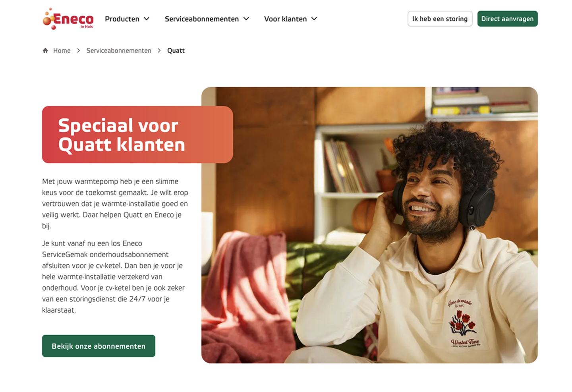The image size is (572, 392).
Task: Click the Eneco in Huis logo
Action: click(x=68, y=19)
